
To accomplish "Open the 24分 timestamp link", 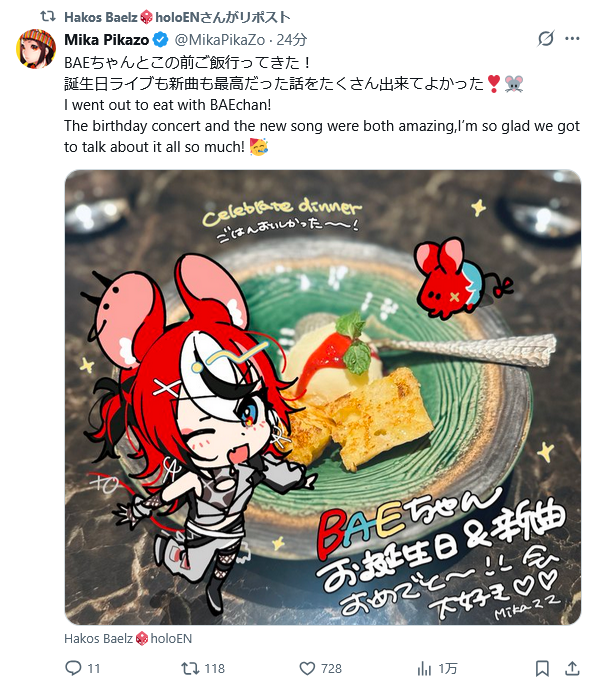I will pos(291,40).
